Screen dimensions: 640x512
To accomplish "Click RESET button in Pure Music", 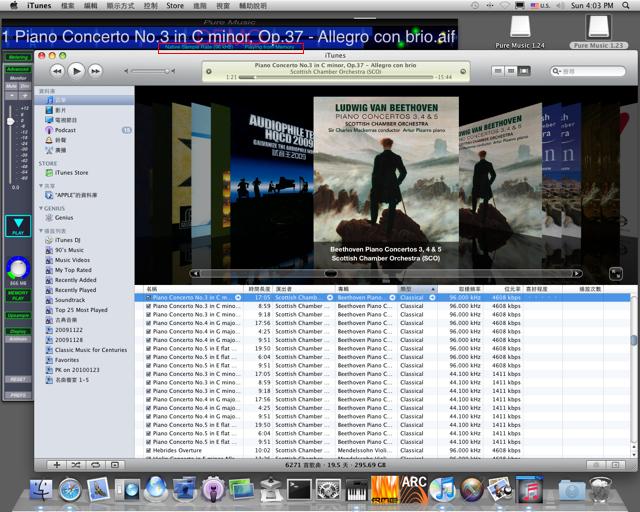I will tap(18, 379).
